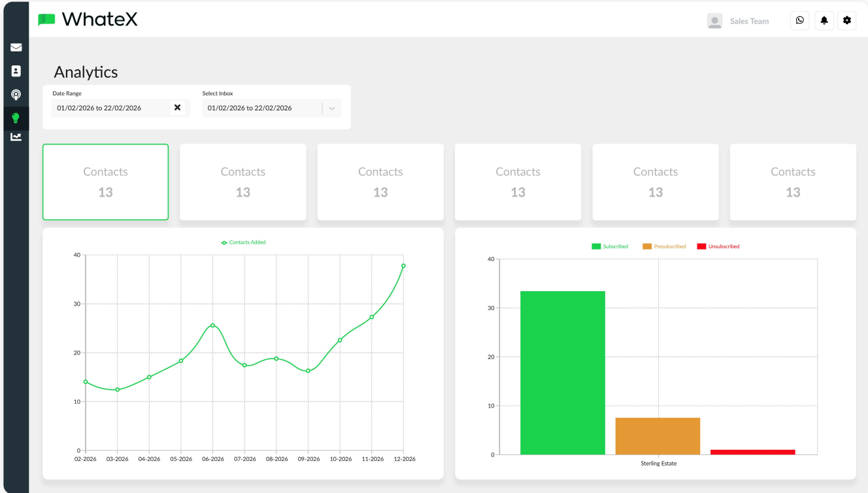Screen dimensions: 868x493
Task: Toggle the Subscribed legend series
Action: [x=609, y=246]
